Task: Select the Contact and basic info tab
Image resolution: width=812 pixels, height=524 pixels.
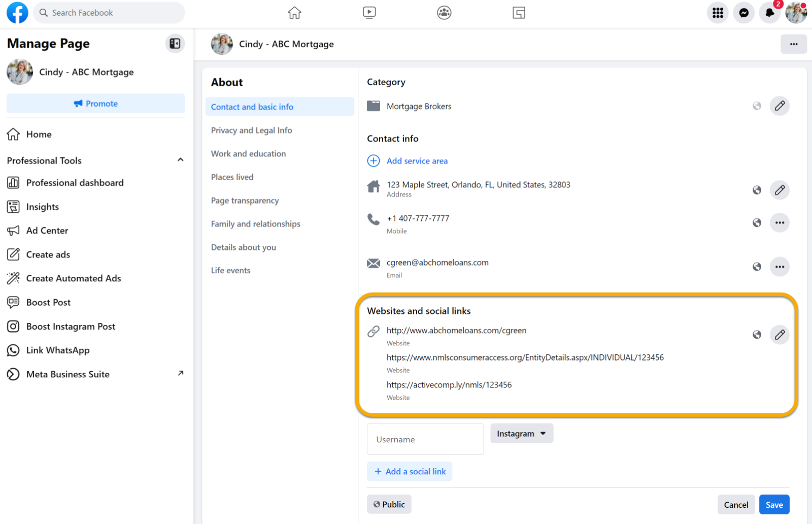Action: pyautogui.click(x=280, y=107)
